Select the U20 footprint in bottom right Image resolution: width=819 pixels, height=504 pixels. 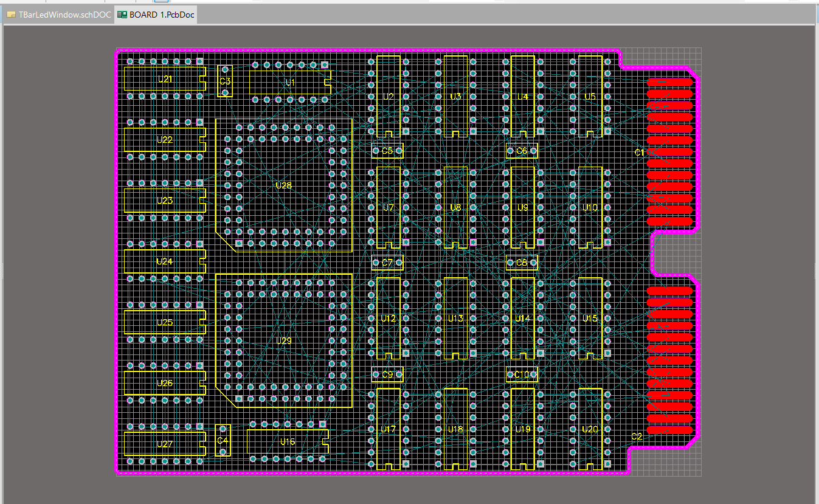tap(590, 429)
